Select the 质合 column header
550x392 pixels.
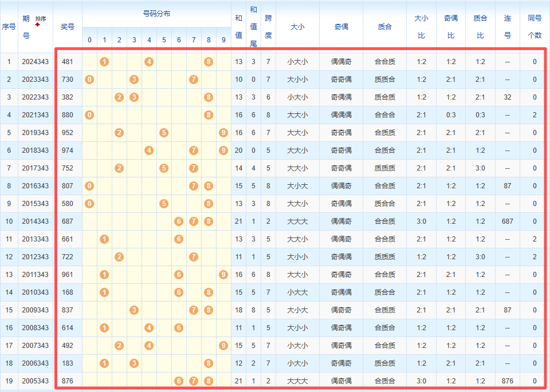coord(385,26)
